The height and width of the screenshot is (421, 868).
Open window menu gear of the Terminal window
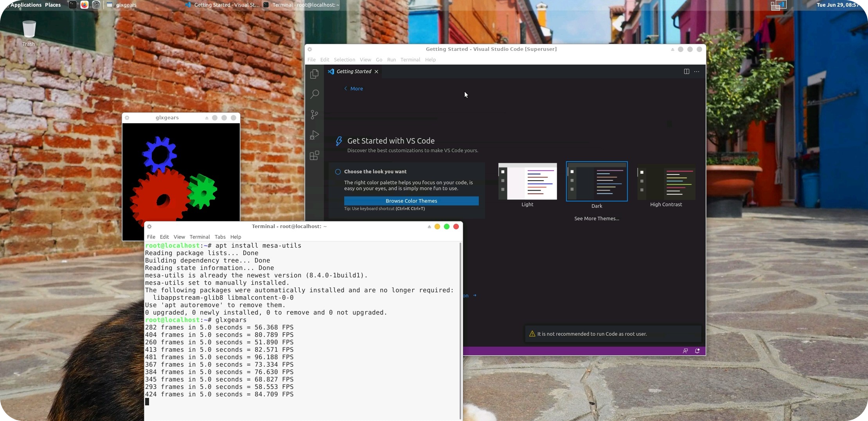149,227
